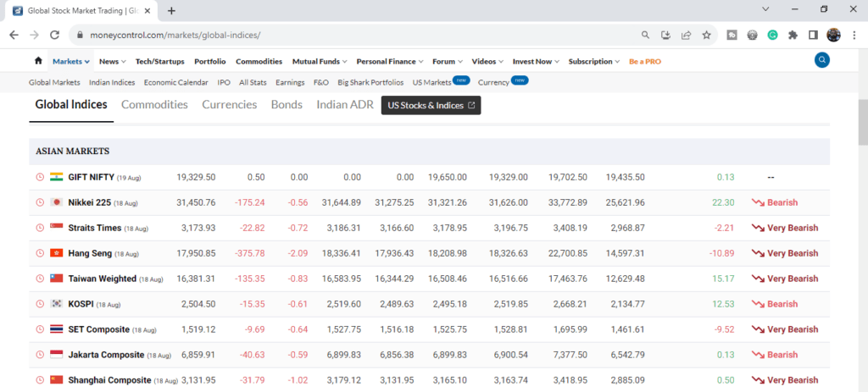This screenshot has width=868, height=392.
Task: Click the clock icon next to Straits Times
Action: point(39,228)
